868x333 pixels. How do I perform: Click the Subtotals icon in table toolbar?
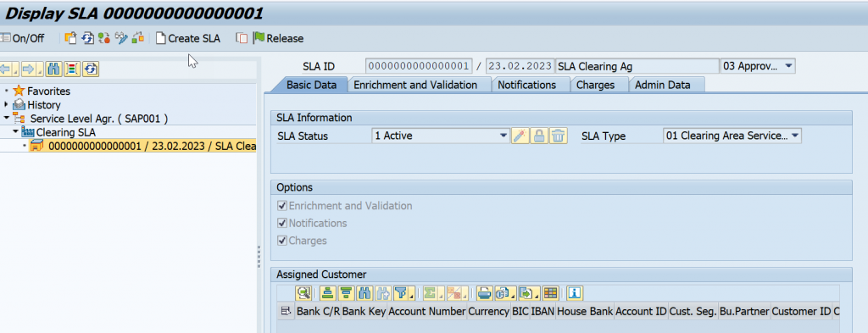457,293
